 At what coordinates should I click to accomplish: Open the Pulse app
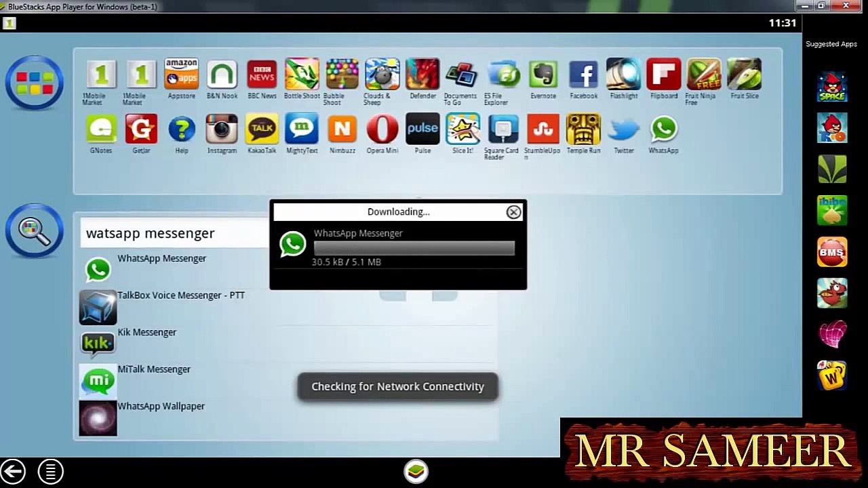[422, 129]
